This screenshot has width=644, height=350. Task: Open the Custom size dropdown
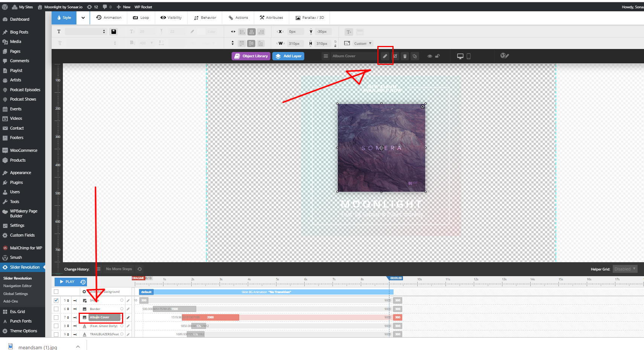[363, 43]
